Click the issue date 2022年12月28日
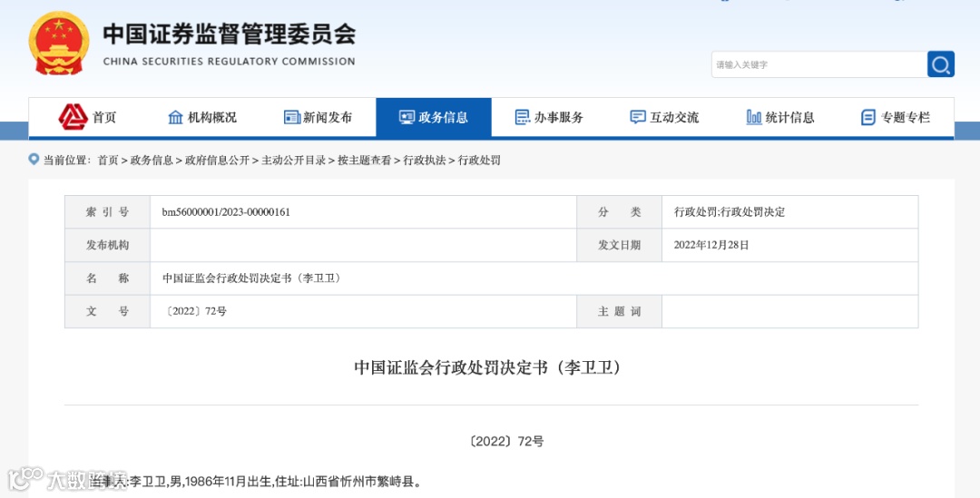This screenshot has height=498, width=980. click(x=711, y=245)
